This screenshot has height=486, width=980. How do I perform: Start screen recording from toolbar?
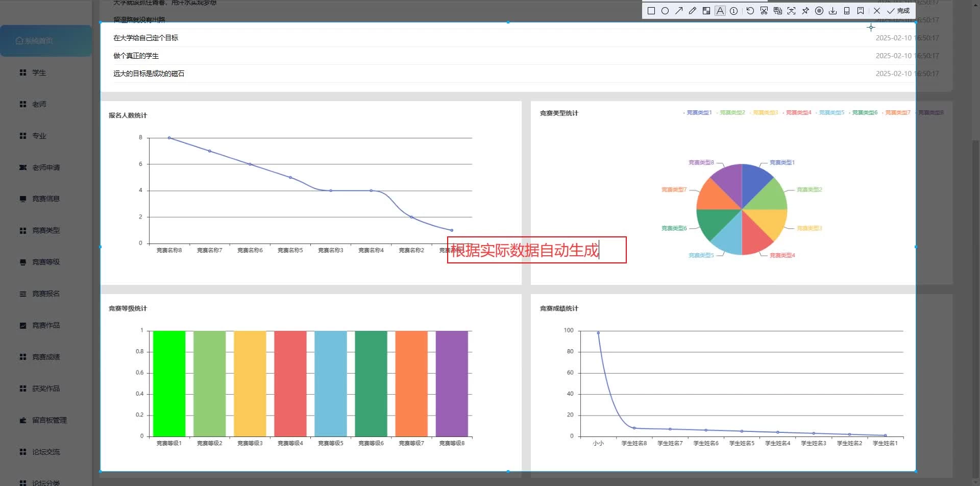tap(819, 11)
